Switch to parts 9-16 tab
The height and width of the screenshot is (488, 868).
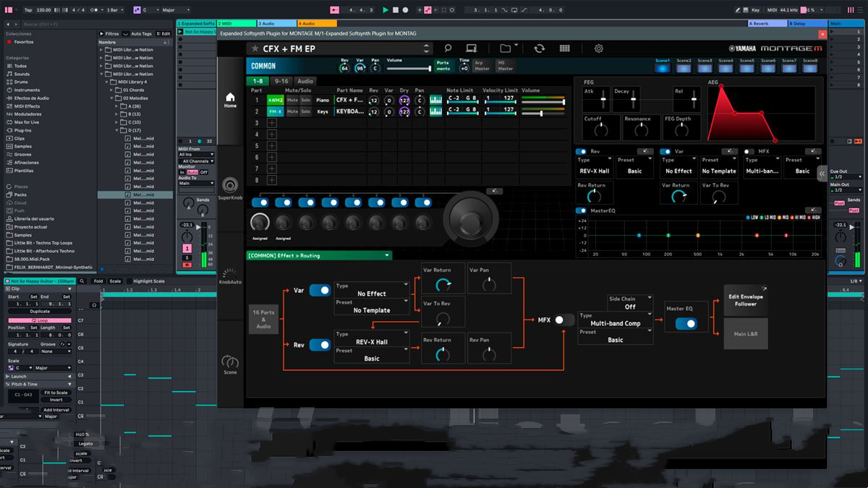(281, 81)
